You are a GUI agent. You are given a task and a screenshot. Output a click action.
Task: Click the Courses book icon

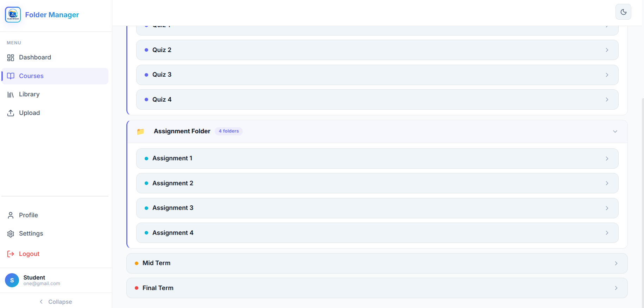(11, 76)
